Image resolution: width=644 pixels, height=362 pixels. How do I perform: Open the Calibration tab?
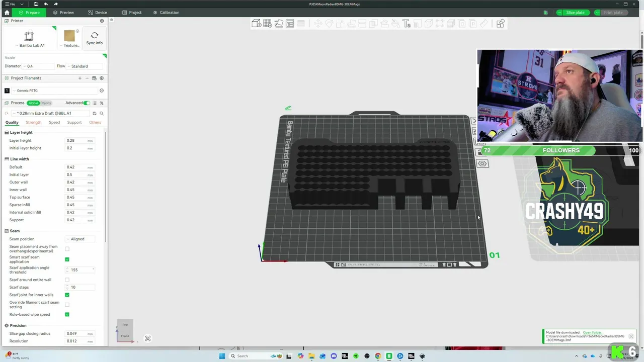[166, 13]
